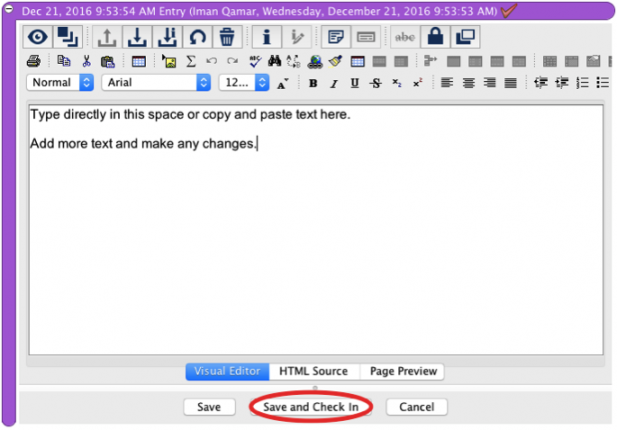This screenshot has width=617, height=430.
Task: Open the Normal paragraph style dropdown
Action: pyautogui.click(x=60, y=83)
